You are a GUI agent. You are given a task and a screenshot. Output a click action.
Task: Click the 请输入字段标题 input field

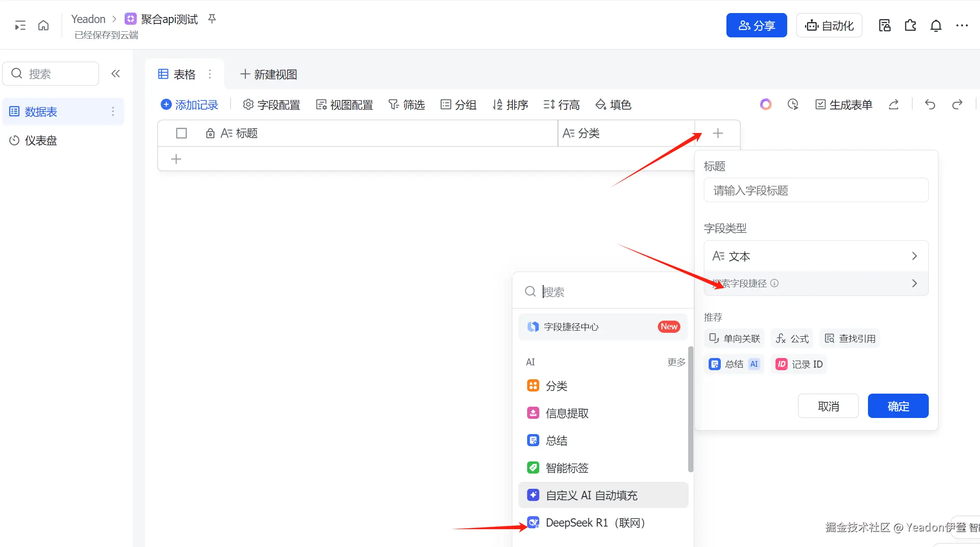pyautogui.click(x=816, y=190)
